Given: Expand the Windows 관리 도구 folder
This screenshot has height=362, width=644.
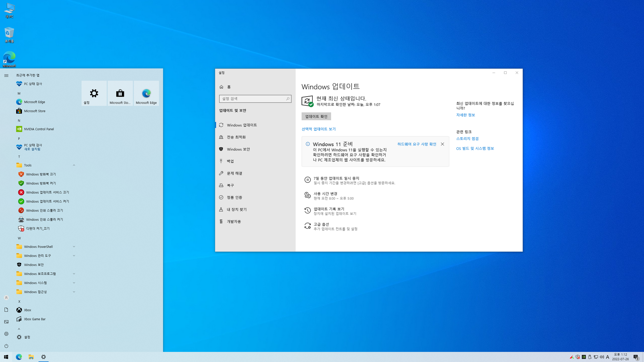Looking at the screenshot, I should pos(45,256).
